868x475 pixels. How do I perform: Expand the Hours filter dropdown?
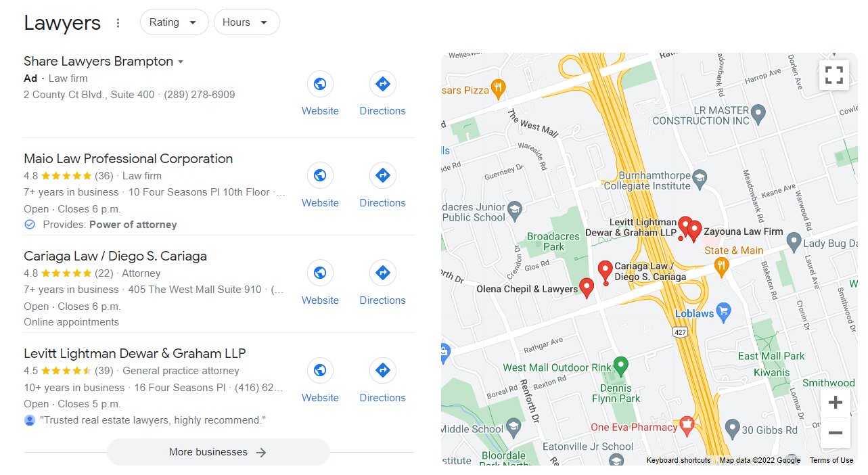(x=246, y=22)
